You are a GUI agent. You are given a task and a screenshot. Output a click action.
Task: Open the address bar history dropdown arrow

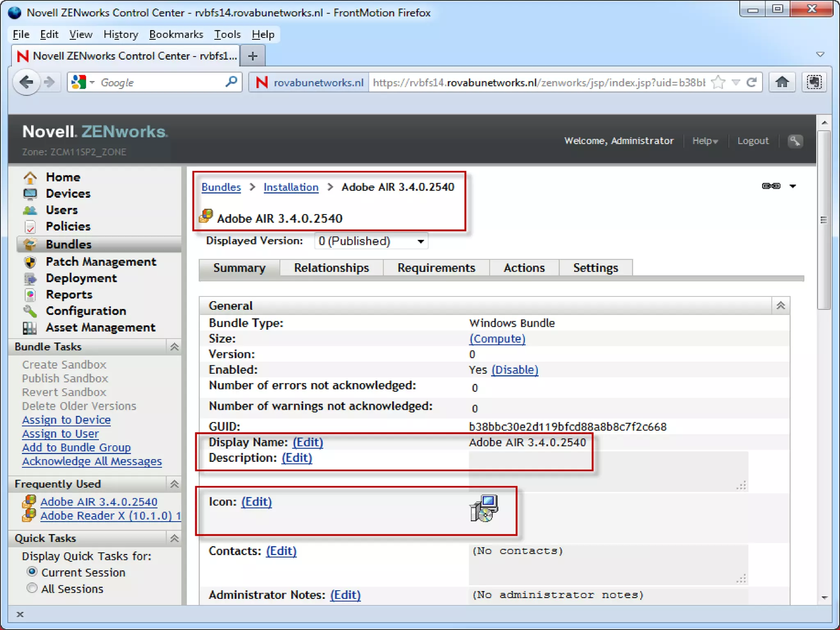[736, 82]
